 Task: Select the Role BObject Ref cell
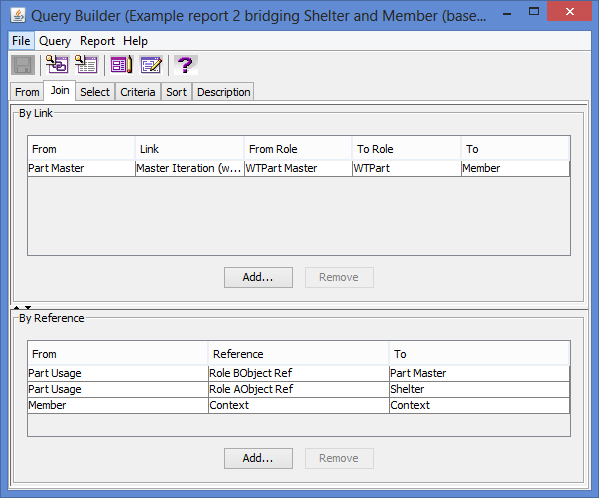(298, 373)
